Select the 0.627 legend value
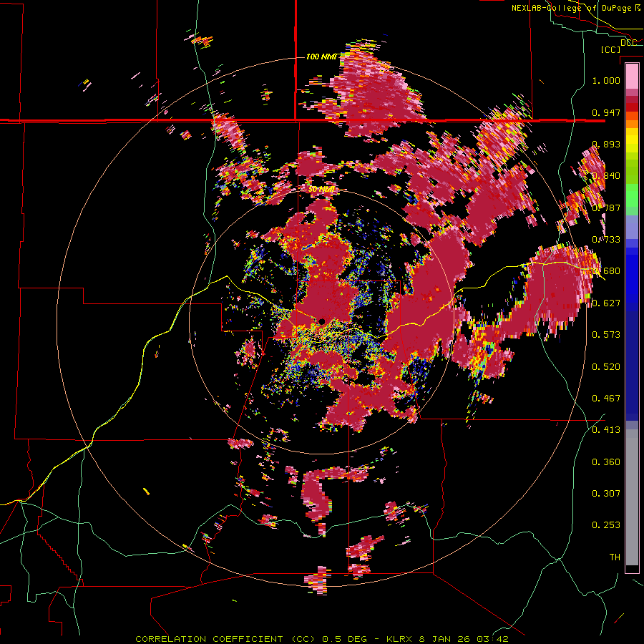 (x=606, y=303)
